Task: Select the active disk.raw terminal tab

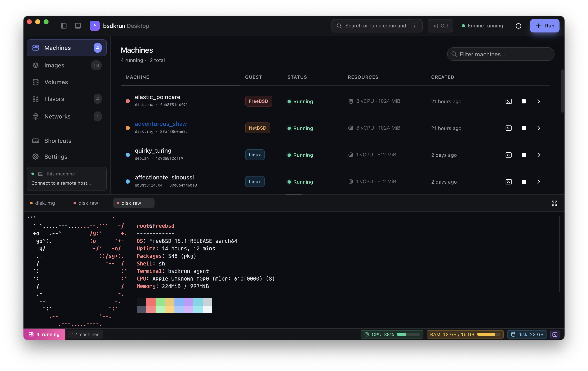Action: coord(134,203)
